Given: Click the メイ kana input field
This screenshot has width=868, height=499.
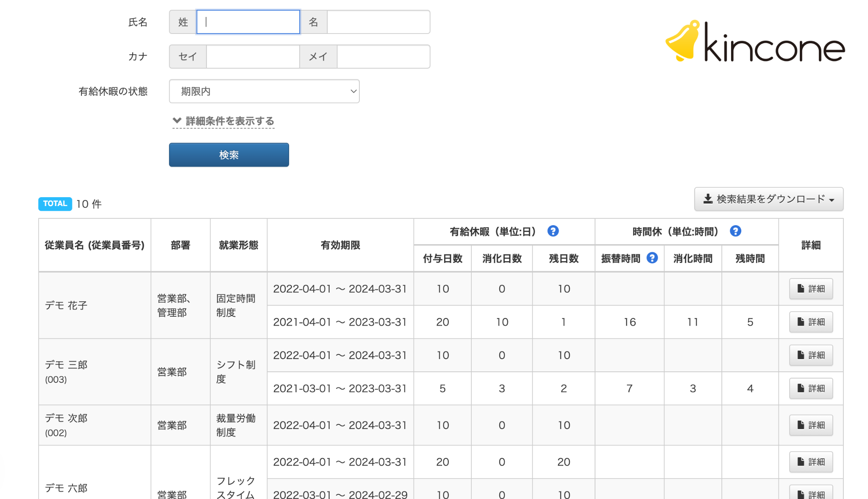Looking at the screenshot, I should pos(383,56).
